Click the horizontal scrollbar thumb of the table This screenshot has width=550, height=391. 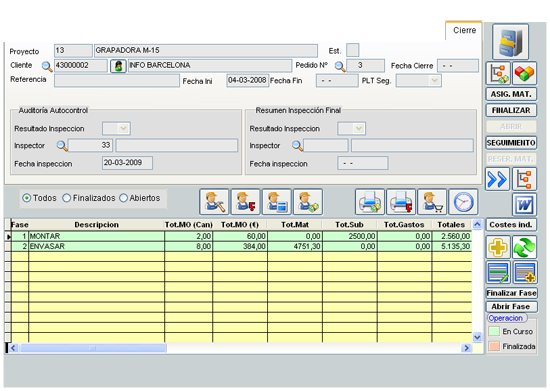coord(93,348)
